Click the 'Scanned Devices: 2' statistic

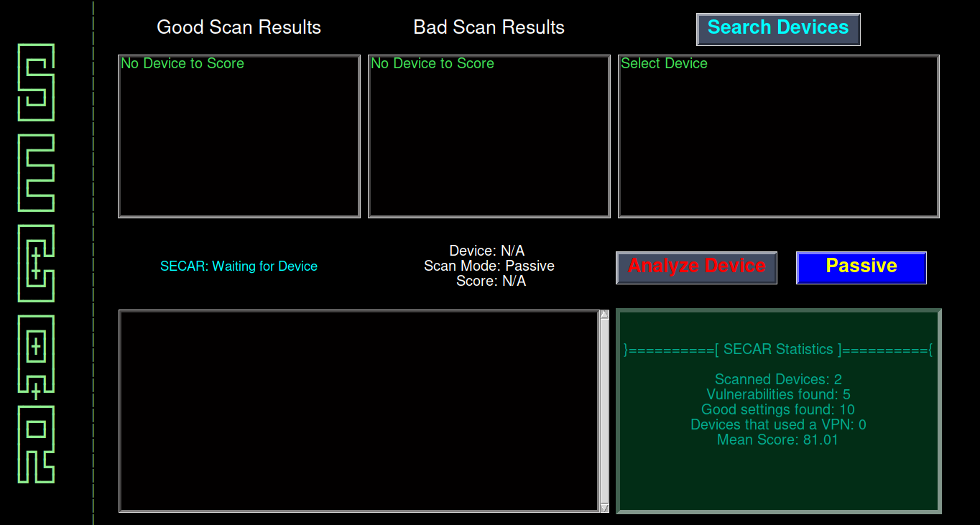(778, 379)
